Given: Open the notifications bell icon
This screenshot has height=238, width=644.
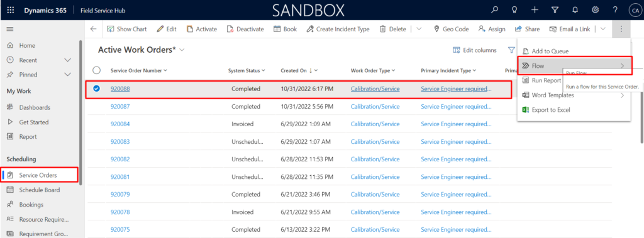Looking at the screenshot, I should click(575, 10).
